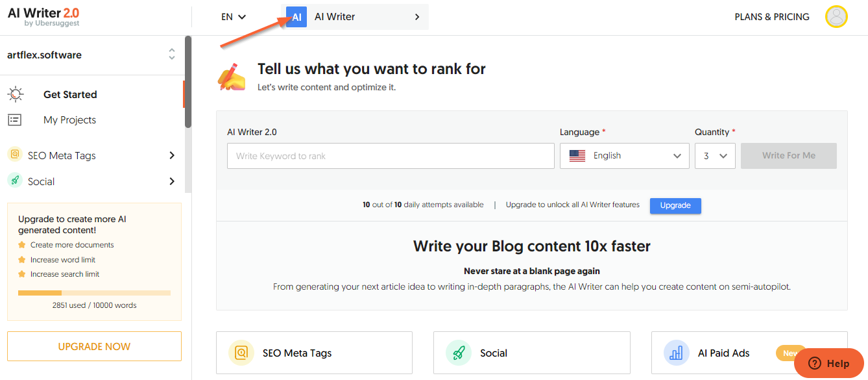Screen dimensions: 868x380
Task: Click 'Upgrade to unlock all AI Writer features' text
Action: coord(573,205)
